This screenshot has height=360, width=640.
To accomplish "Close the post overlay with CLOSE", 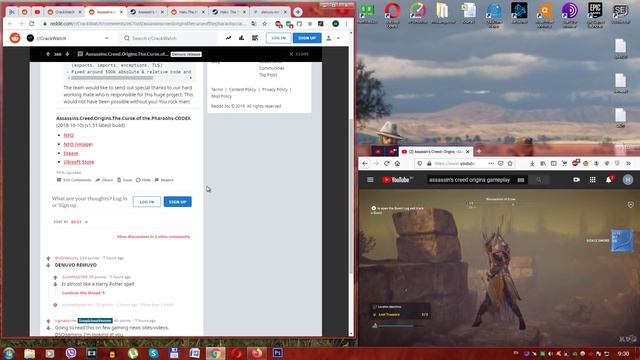I will [299, 54].
